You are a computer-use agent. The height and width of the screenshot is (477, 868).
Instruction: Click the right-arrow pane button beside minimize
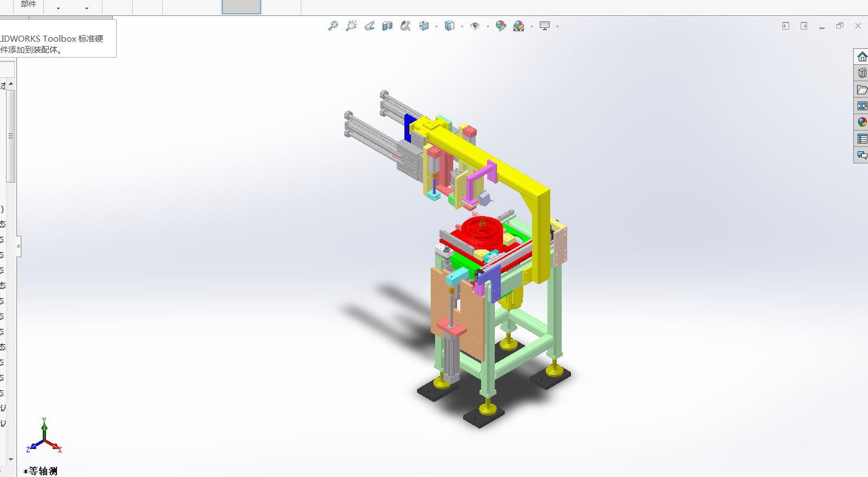tap(804, 26)
